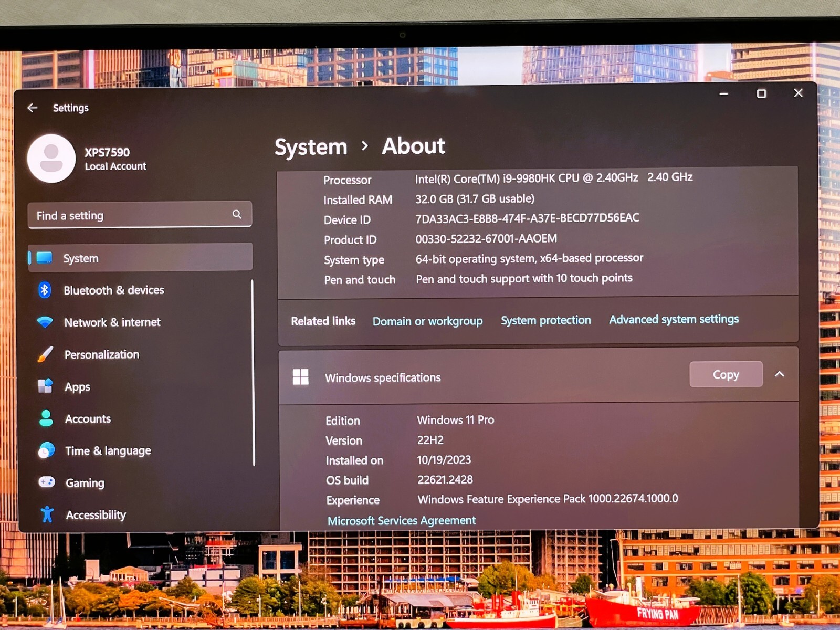Click the Windows logo in specifications header

point(301,376)
